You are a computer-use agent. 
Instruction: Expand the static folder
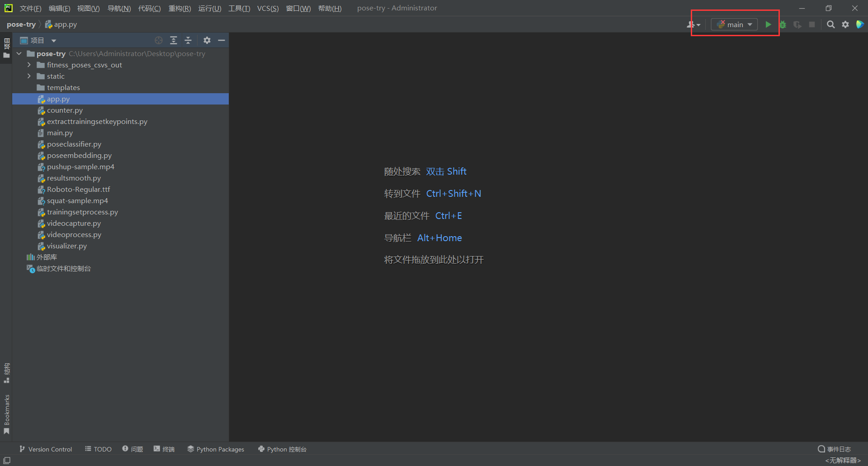29,76
